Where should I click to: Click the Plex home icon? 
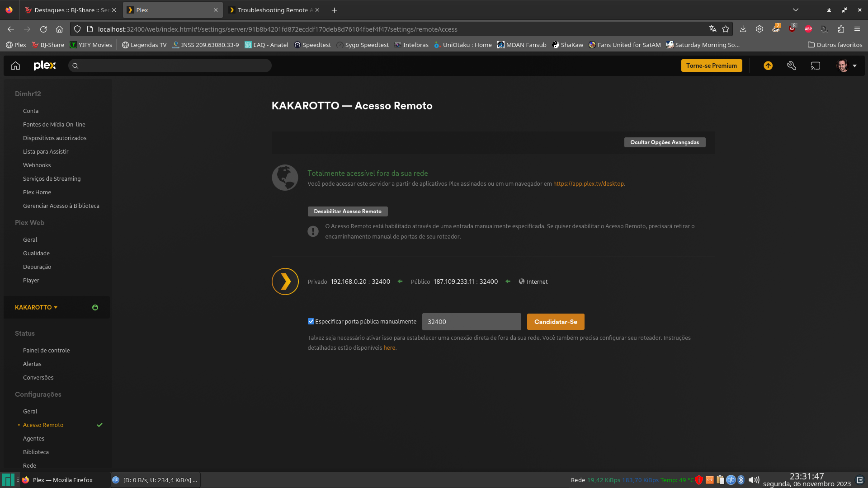click(x=15, y=66)
